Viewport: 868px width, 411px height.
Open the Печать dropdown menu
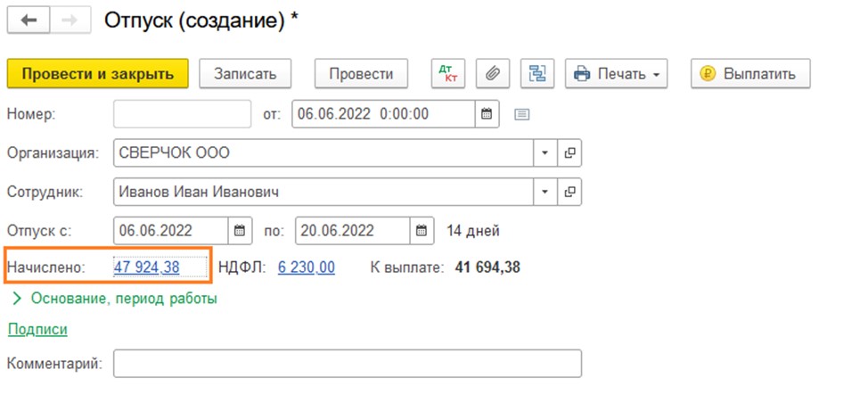616,74
